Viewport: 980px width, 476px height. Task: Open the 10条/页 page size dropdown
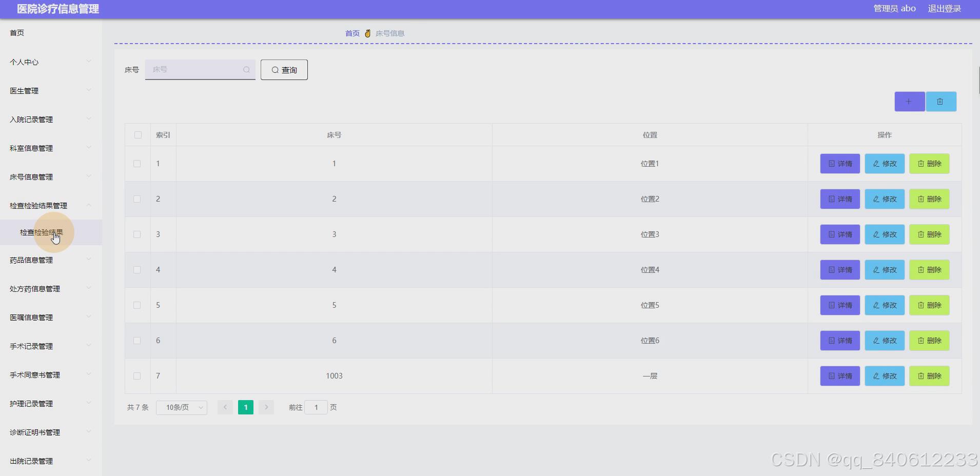click(x=182, y=407)
